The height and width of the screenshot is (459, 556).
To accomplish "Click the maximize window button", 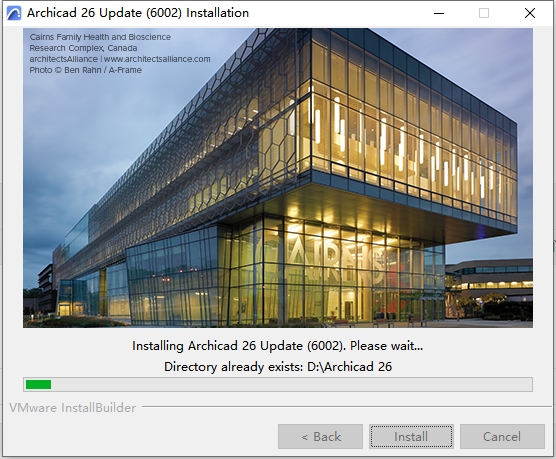I will click(x=484, y=13).
